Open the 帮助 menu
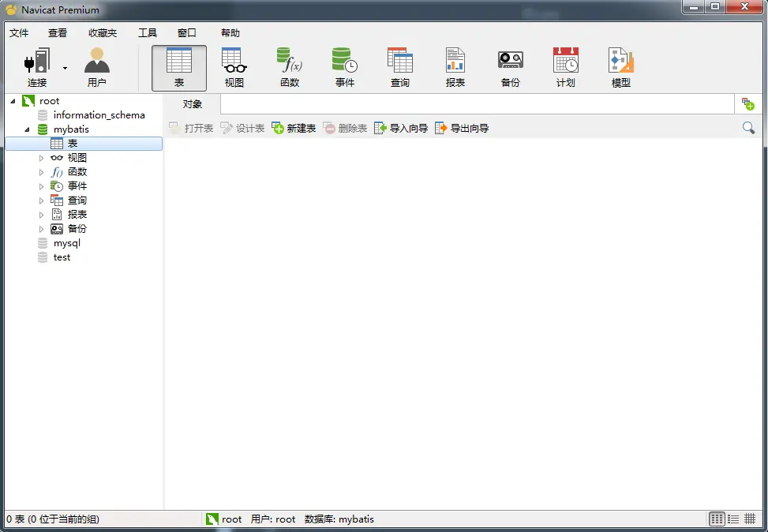This screenshot has height=532, width=768. tap(230, 33)
